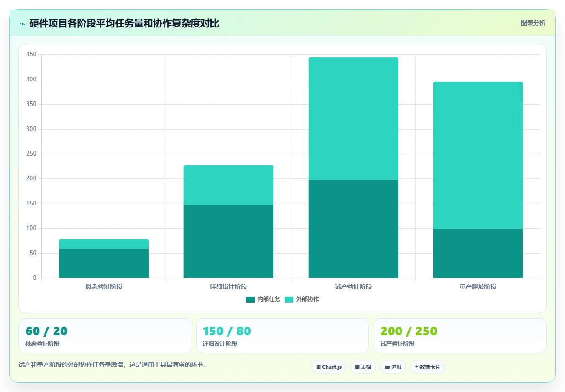Click the 试产验证阶段 caption under 200 / 250

(398, 343)
